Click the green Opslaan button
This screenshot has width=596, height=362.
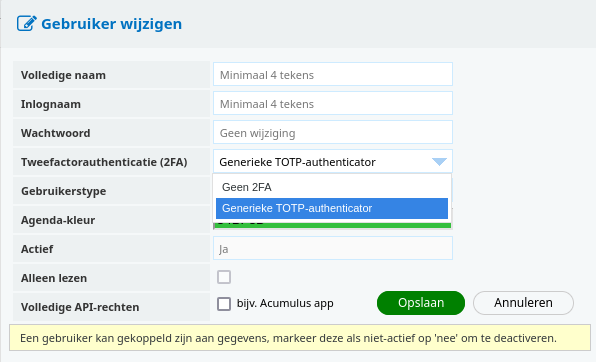coord(421,303)
